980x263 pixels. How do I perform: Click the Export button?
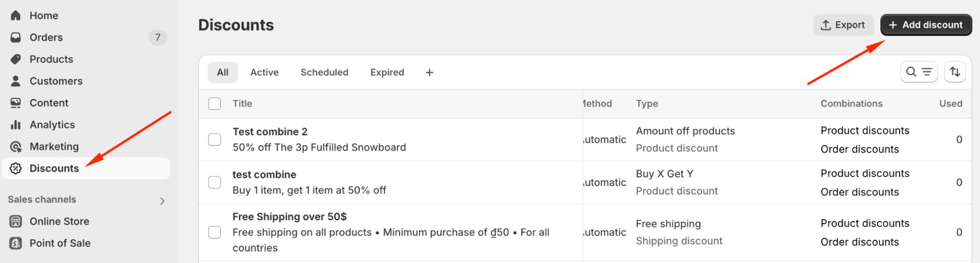(x=843, y=25)
